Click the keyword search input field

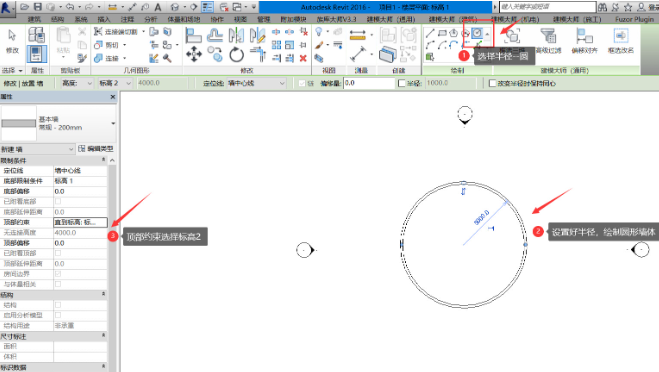tap(547, 7)
